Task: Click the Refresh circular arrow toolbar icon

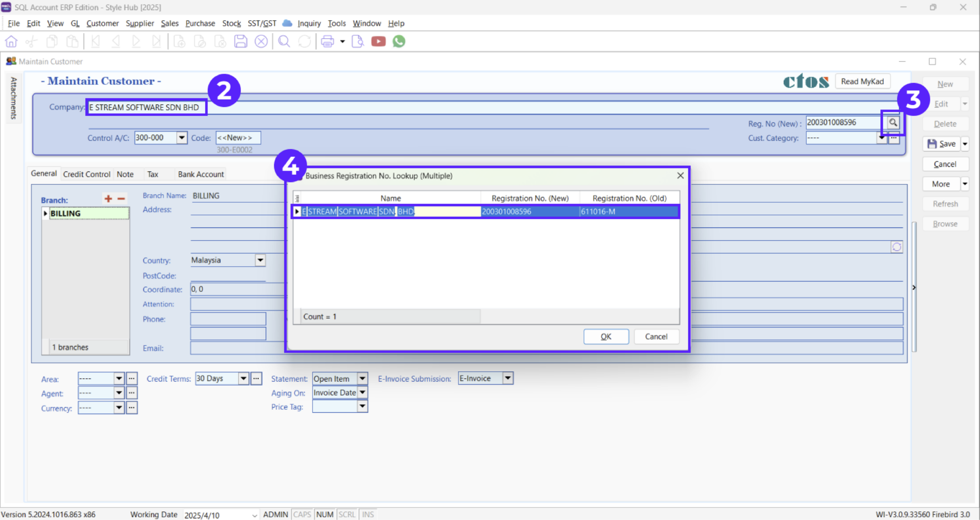Action: click(x=304, y=41)
